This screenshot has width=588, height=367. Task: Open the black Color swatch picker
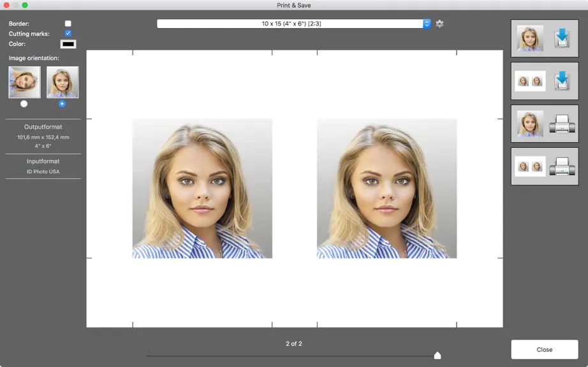[68, 44]
